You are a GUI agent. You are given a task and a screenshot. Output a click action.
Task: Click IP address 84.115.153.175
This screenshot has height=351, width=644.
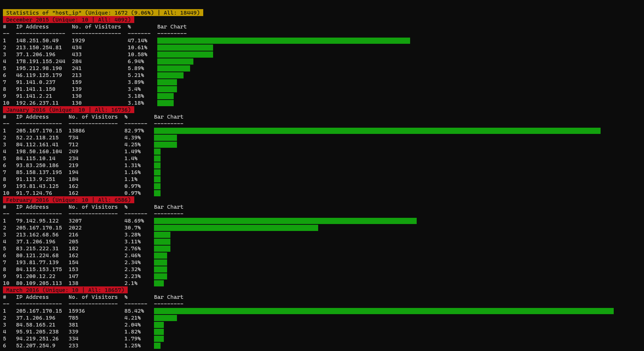point(39,269)
